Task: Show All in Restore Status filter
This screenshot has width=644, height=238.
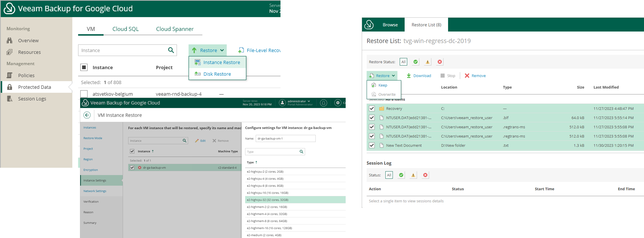Action: (x=403, y=62)
